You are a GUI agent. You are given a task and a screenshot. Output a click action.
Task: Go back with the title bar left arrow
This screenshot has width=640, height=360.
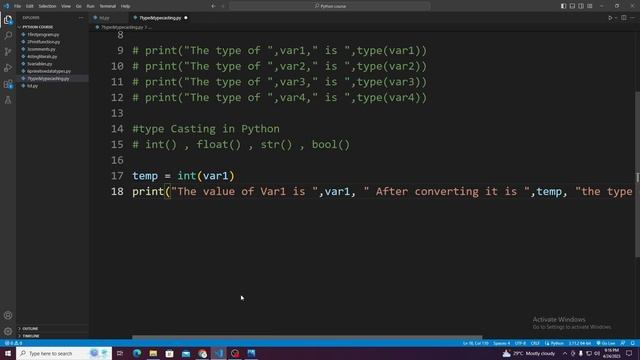213,6
